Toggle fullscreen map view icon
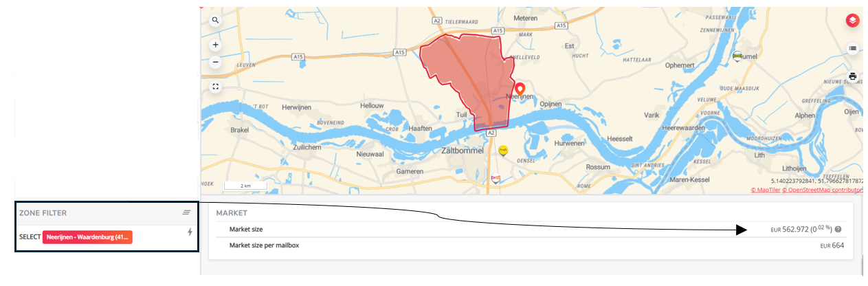Viewport: 868px width, 286px height. [215, 87]
